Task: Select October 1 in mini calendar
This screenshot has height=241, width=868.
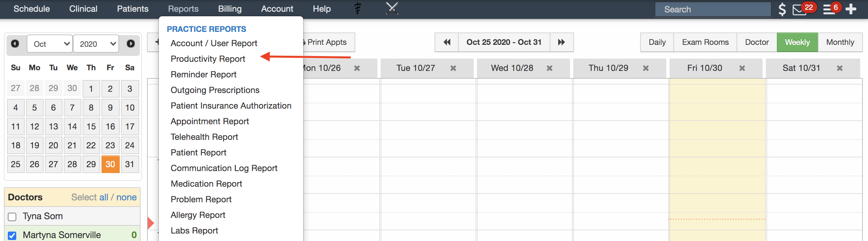Action: pyautogui.click(x=91, y=89)
